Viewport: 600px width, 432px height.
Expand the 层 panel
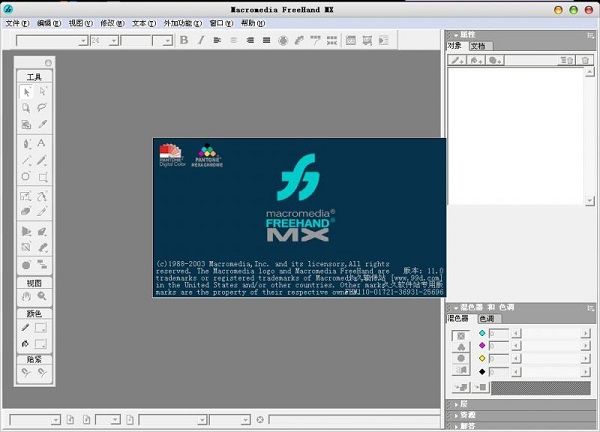pyautogui.click(x=457, y=404)
